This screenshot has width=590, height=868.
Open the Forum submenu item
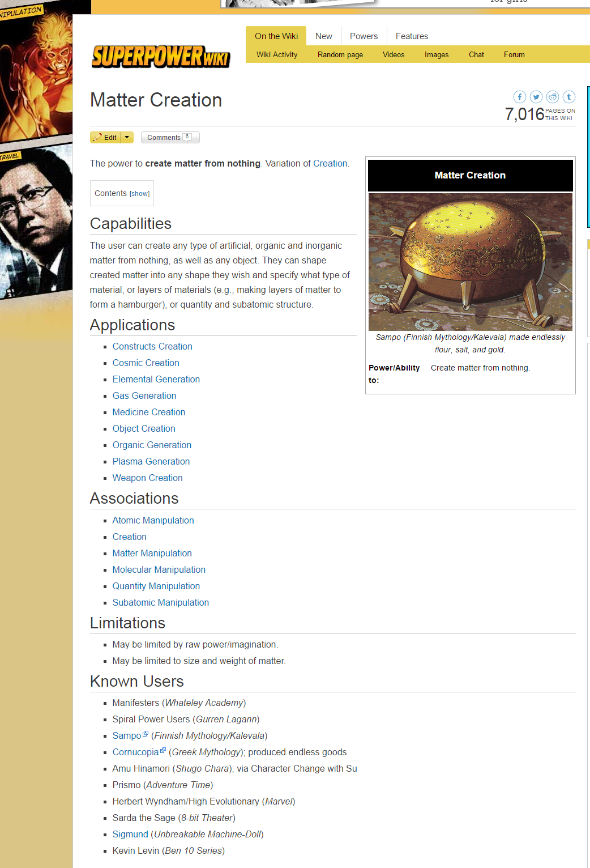pyautogui.click(x=514, y=54)
